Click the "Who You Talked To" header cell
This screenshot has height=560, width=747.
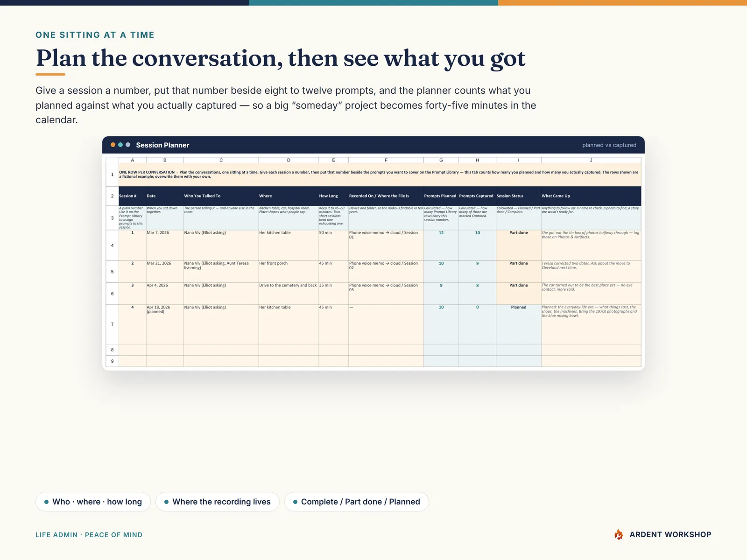click(221, 196)
